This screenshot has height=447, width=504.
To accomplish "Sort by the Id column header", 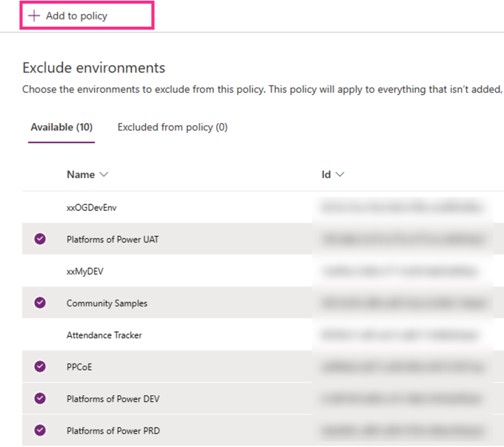I will pyautogui.click(x=333, y=175).
